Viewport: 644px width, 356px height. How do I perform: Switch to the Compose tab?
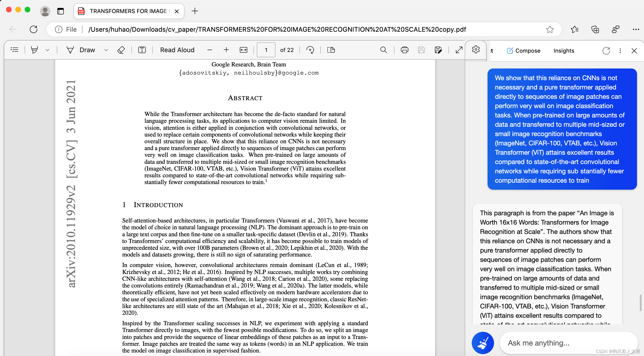[523, 51]
